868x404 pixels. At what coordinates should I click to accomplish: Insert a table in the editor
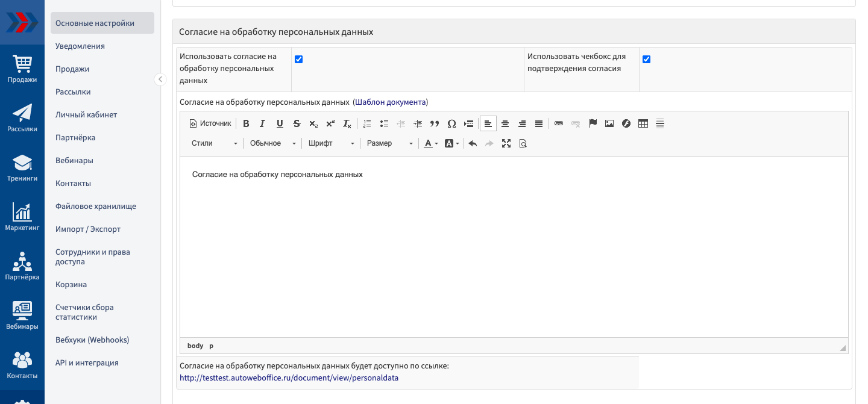pyautogui.click(x=643, y=123)
